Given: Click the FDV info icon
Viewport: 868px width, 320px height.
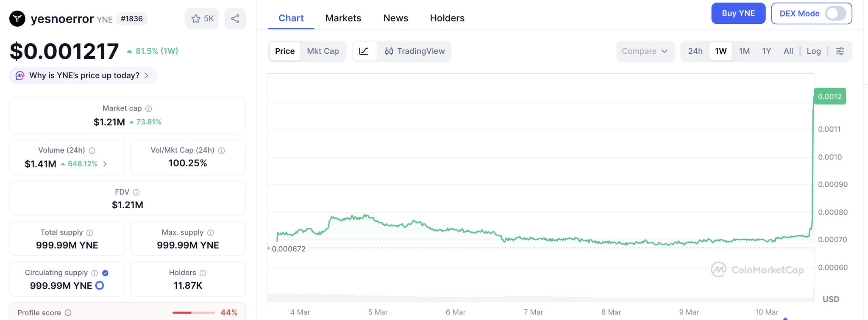Looking at the screenshot, I should click(136, 192).
